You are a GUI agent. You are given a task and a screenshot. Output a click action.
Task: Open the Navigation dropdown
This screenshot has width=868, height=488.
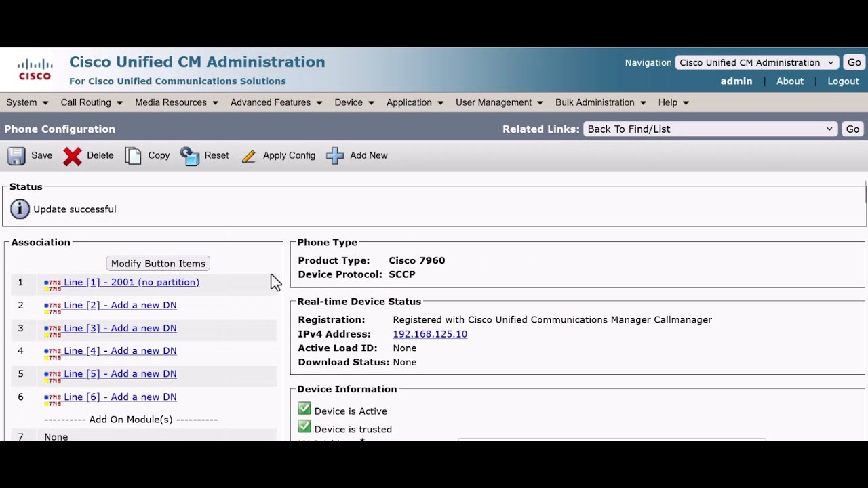click(x=757, y=62)
